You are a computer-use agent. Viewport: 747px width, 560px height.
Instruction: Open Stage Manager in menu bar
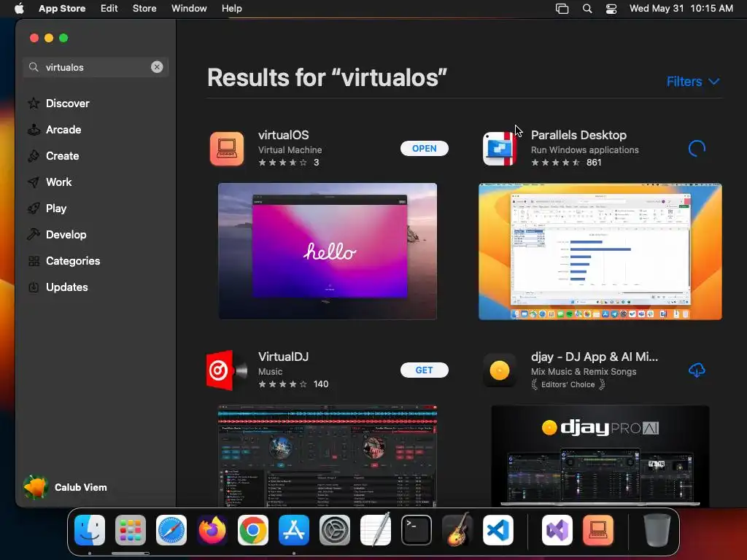coord(562,9)
